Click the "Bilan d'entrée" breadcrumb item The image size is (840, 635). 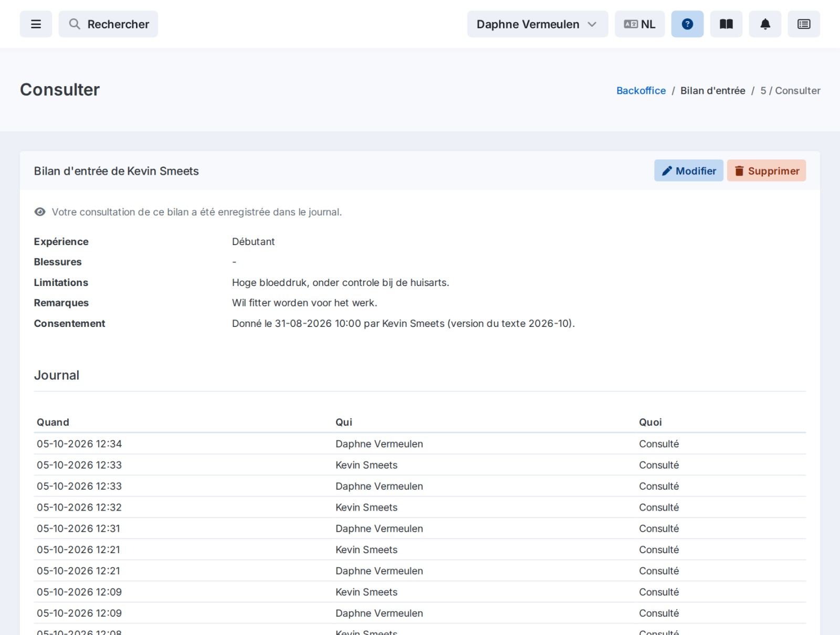[x=713, y=91]
